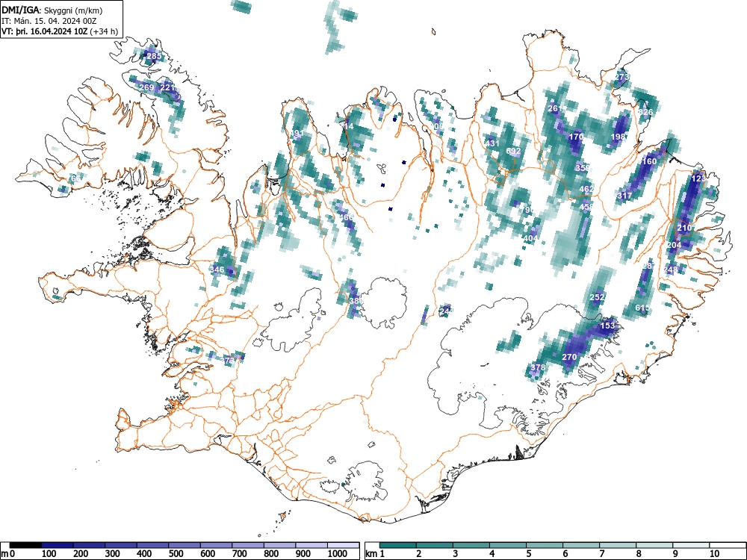
Task: Click the 221 visibility value on the map
Action: pyautogui.click(x=167, y=87)
